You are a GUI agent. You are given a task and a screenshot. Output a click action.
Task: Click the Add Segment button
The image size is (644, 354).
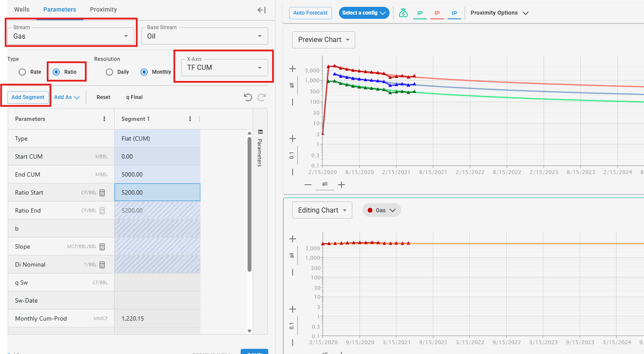pyautogui.click(x=28, y=97)
